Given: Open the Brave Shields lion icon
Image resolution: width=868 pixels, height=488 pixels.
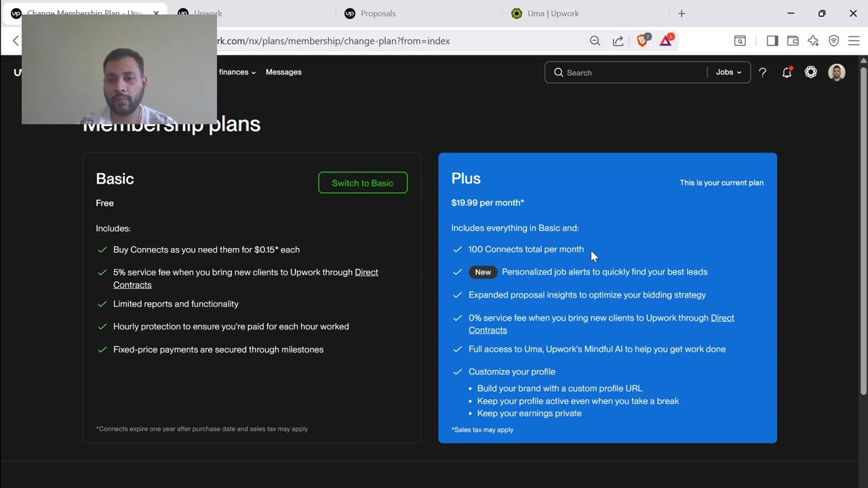Looking at the screenshot, I should tap(642, 40).
